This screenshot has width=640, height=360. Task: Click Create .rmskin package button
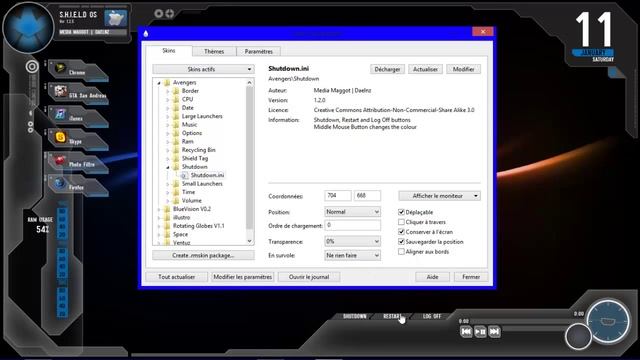(x=203, y=256)
